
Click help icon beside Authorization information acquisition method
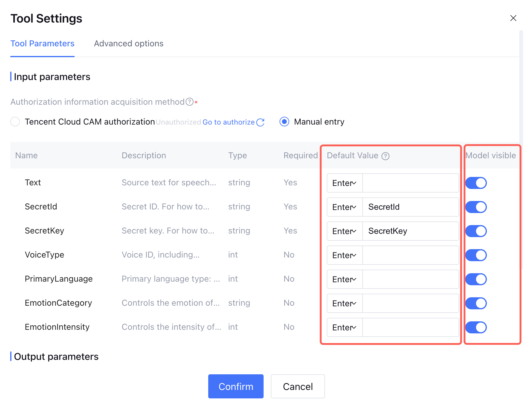point(189,102)
